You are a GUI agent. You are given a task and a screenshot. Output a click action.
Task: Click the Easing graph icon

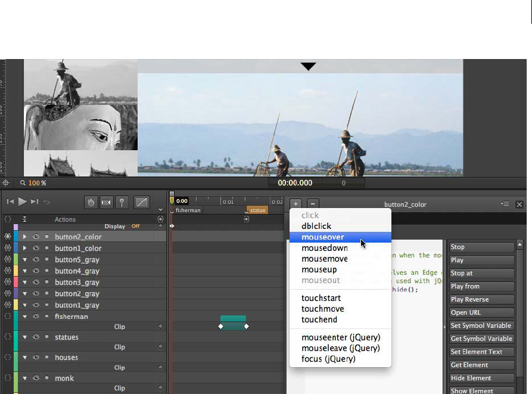(142, 203)
